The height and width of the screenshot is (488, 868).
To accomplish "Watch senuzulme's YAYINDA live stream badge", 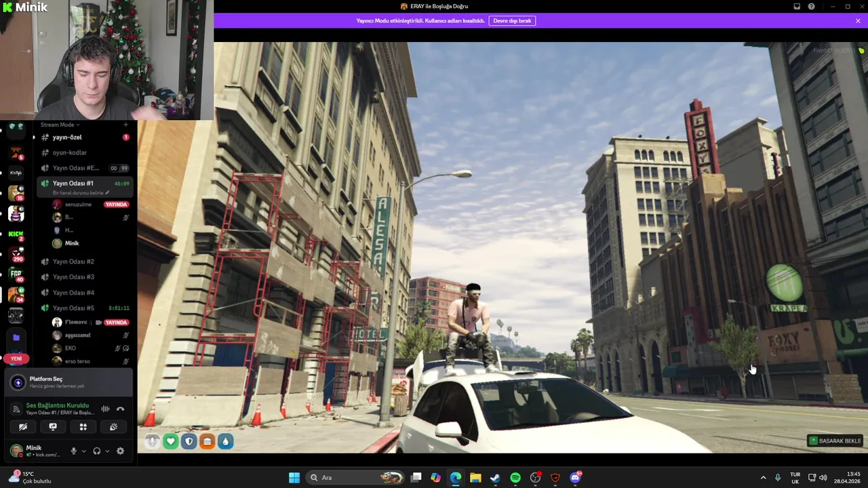I will (x=116, y=204).
